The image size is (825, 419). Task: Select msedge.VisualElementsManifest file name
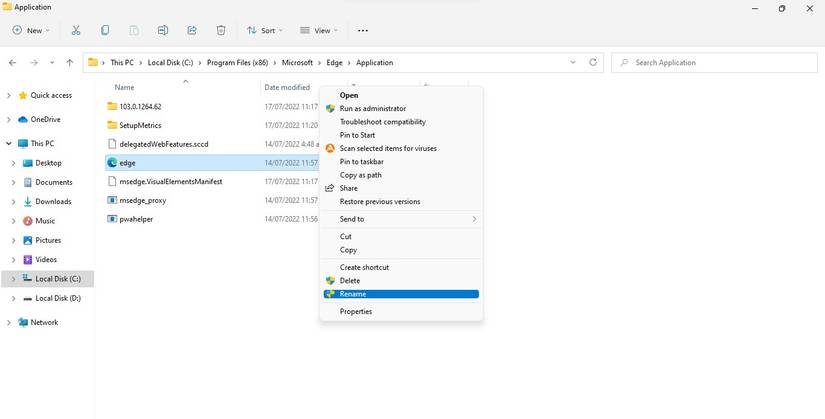pos(171,182)
